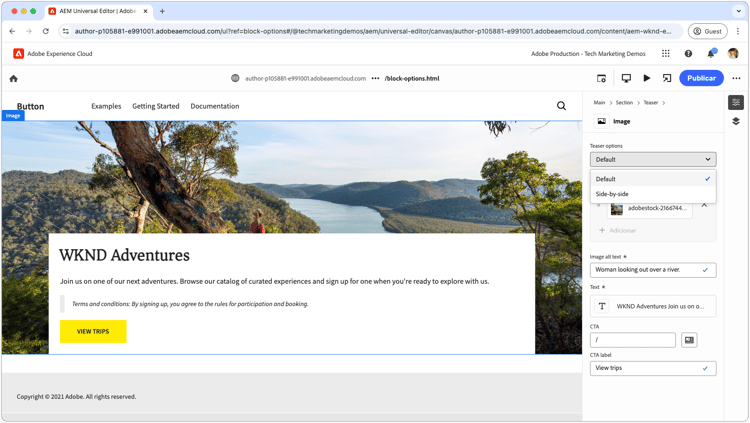Image resolution: width=750 pixels, height=423 pixels.
Task: Open the more options menu beside Publicar
Action: pos(736,78)
